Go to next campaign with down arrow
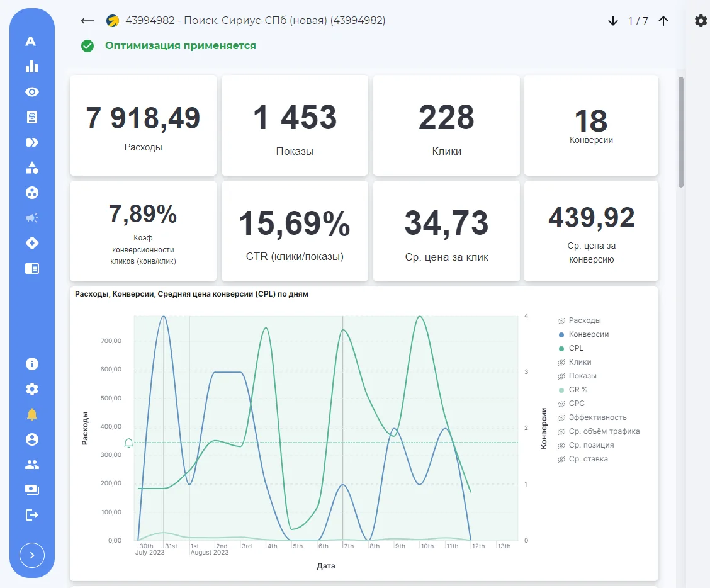 pos(612,21)
